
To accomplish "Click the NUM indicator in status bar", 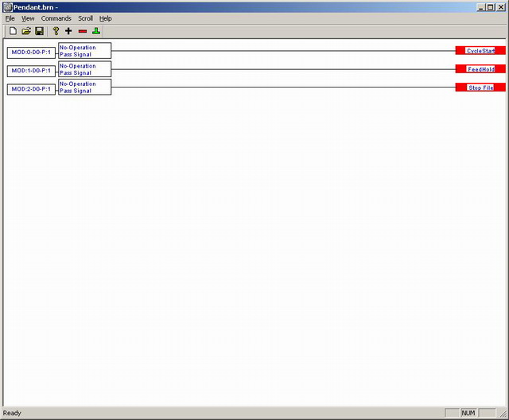I will point(468,413).
